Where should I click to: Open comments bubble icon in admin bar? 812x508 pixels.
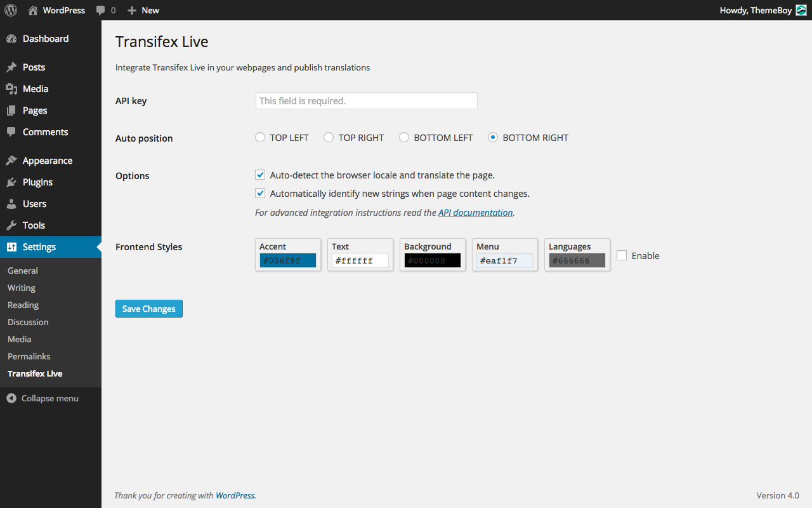(x=101, y=10)
